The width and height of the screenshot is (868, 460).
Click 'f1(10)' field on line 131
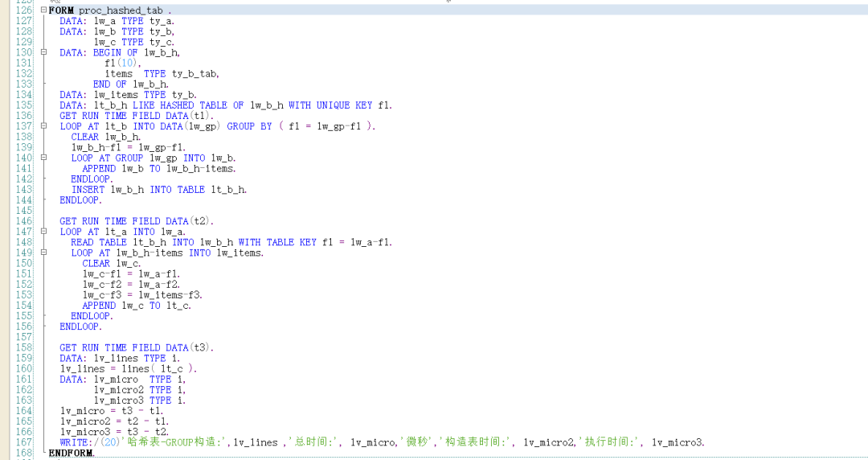pos(122,63)
